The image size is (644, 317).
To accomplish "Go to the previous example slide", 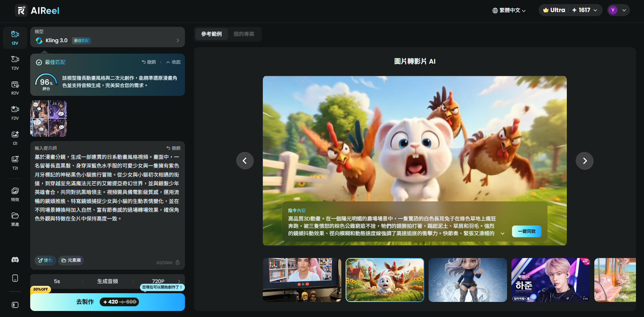I will (x=245, y=161).
